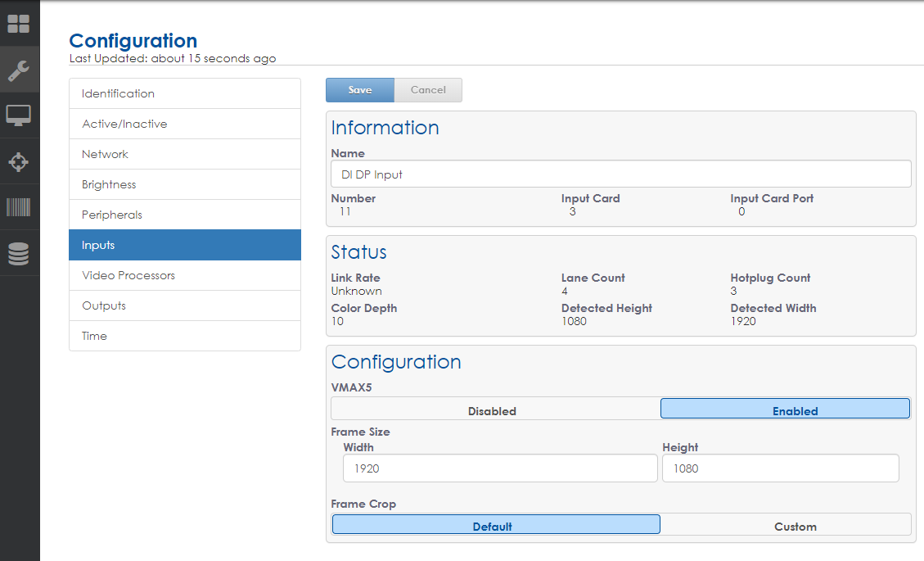Screen dimensions: 924x561
Task: Go to Active/Inactive settings
Action: click(185, 124)
